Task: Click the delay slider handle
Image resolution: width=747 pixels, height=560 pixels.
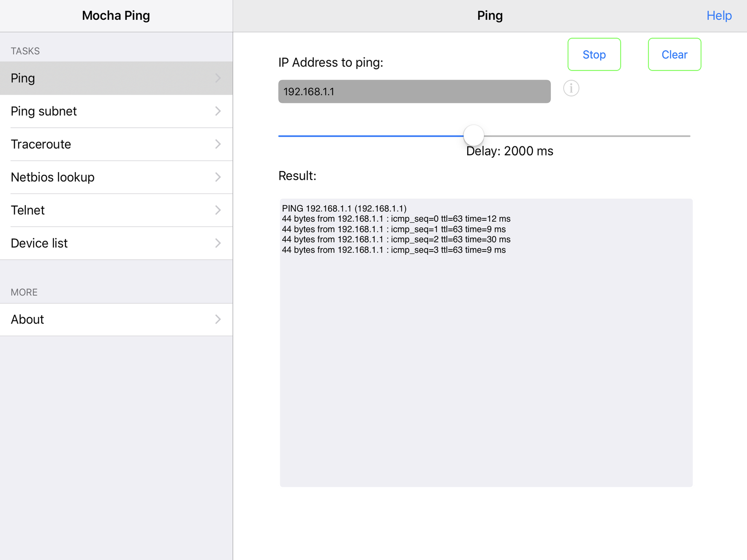Action: [474, 135]
